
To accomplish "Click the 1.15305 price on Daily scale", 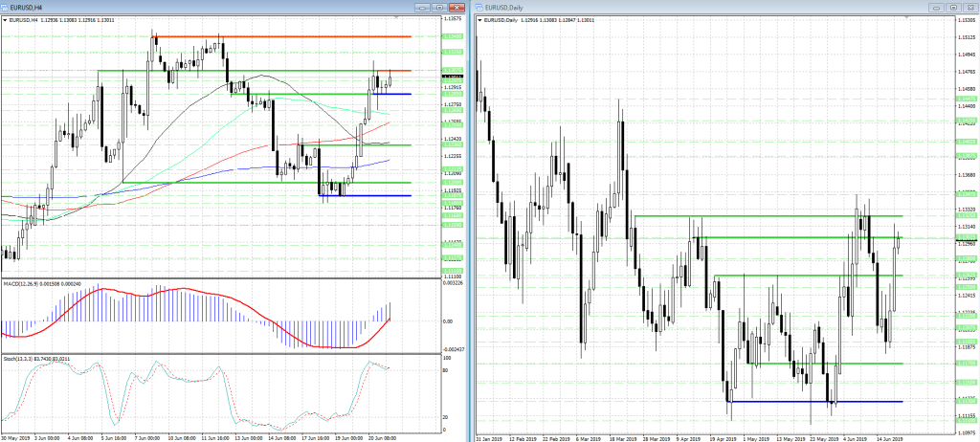I will [x=966, y=21].
